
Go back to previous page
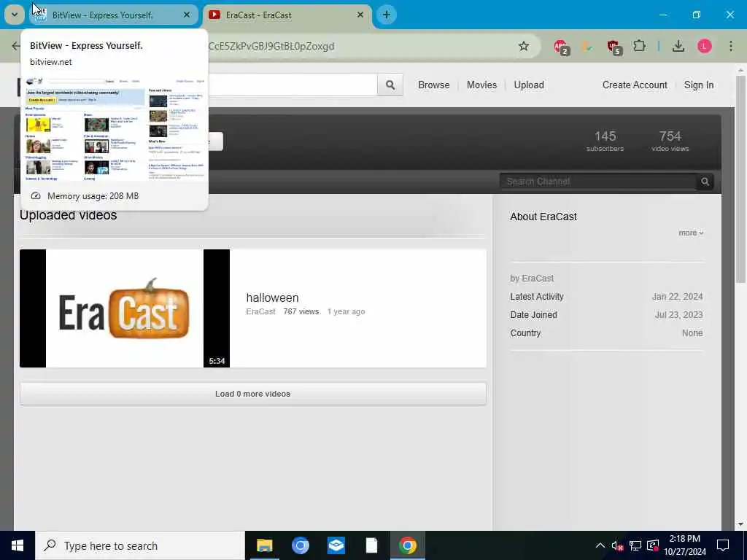coord(16,46)
